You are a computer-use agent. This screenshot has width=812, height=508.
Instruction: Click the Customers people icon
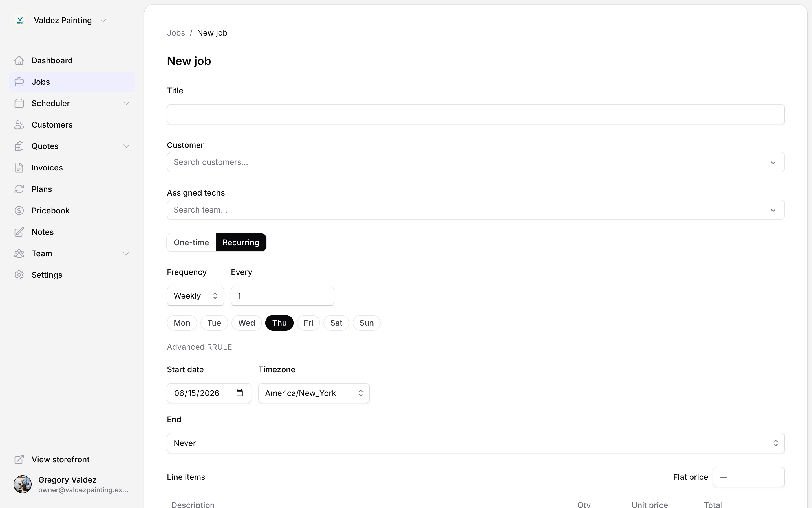click(x=19, y=125)
